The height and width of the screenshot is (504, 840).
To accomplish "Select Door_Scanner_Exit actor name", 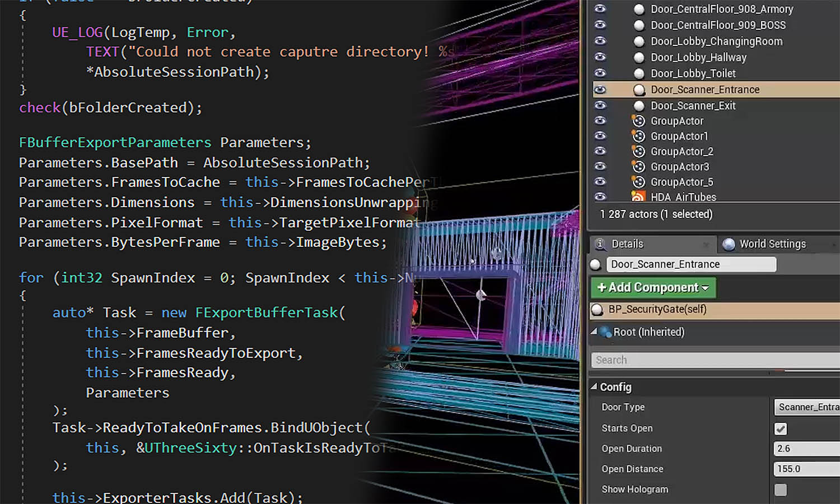I will point(693,106).
